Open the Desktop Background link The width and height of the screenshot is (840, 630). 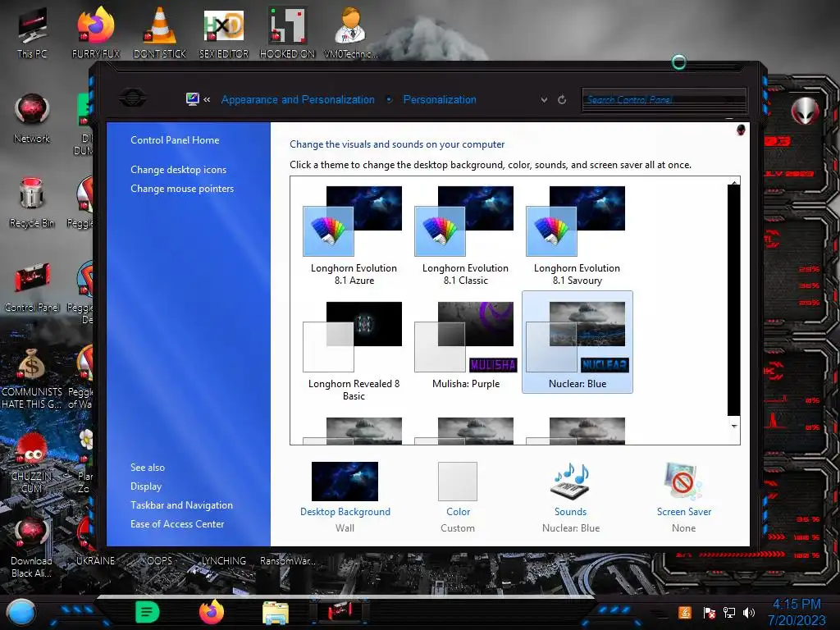[x=345, y=512]
